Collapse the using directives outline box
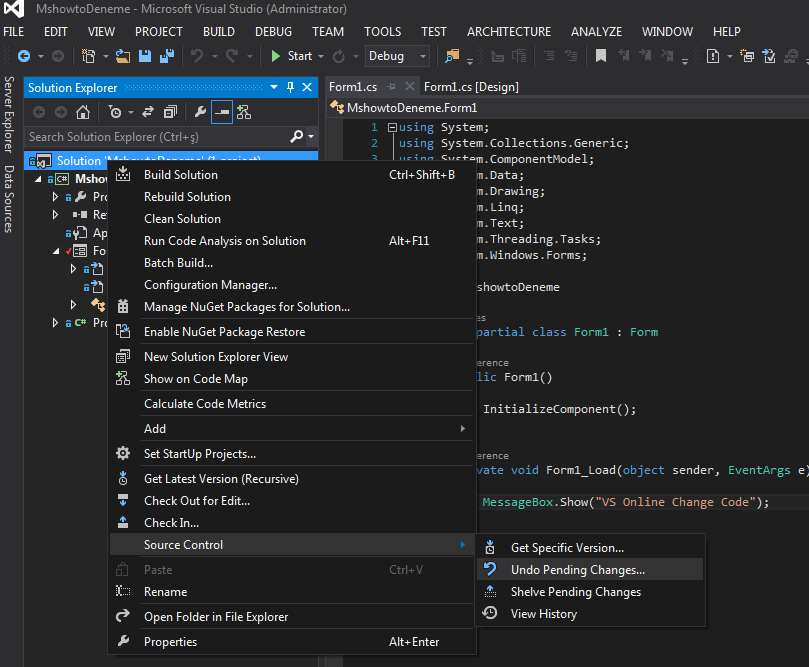The width and height of the screenshot is (809, 667). click(393, 127)
